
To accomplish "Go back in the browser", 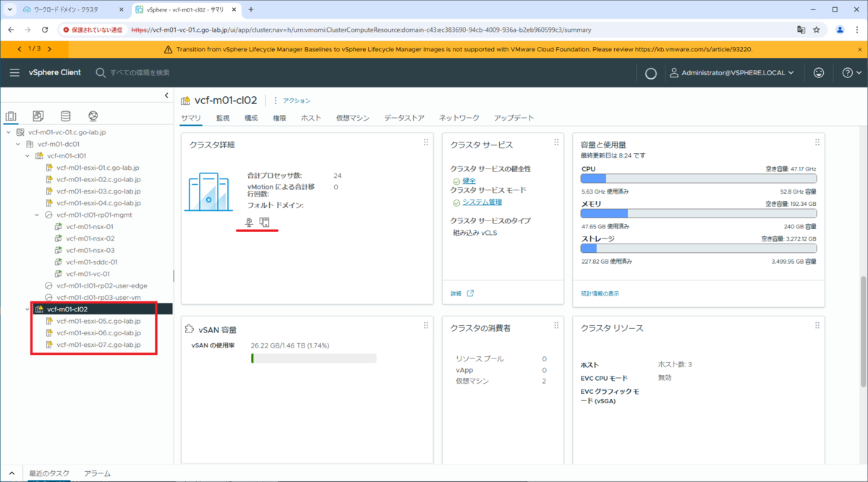I will click(x=11, y=30).
